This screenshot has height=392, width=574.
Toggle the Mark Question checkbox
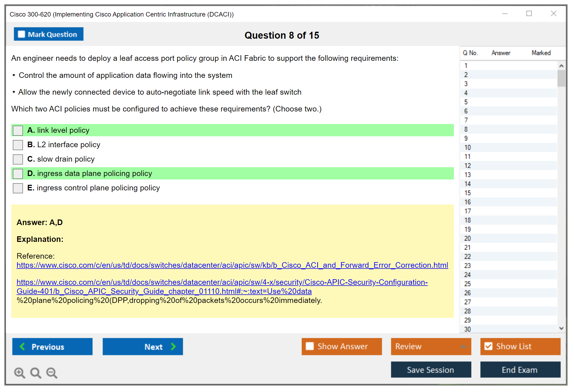click(21, 34)
